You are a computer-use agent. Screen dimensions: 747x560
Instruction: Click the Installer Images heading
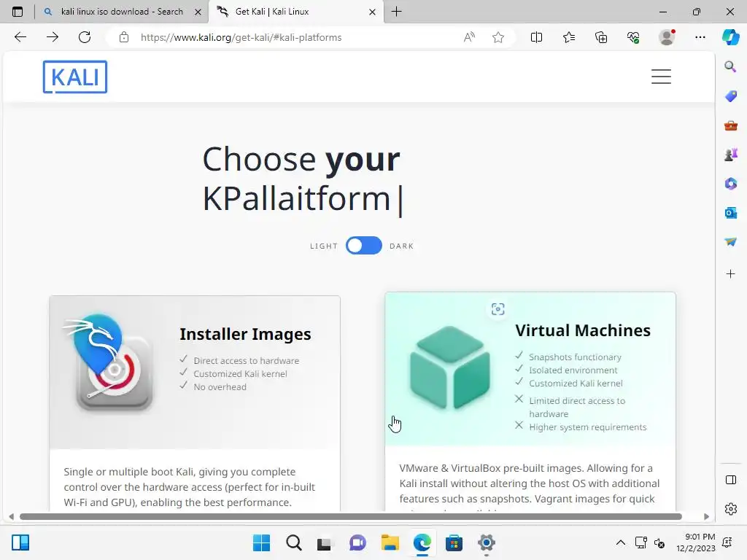pyautogui.click(x=245, y=334)
